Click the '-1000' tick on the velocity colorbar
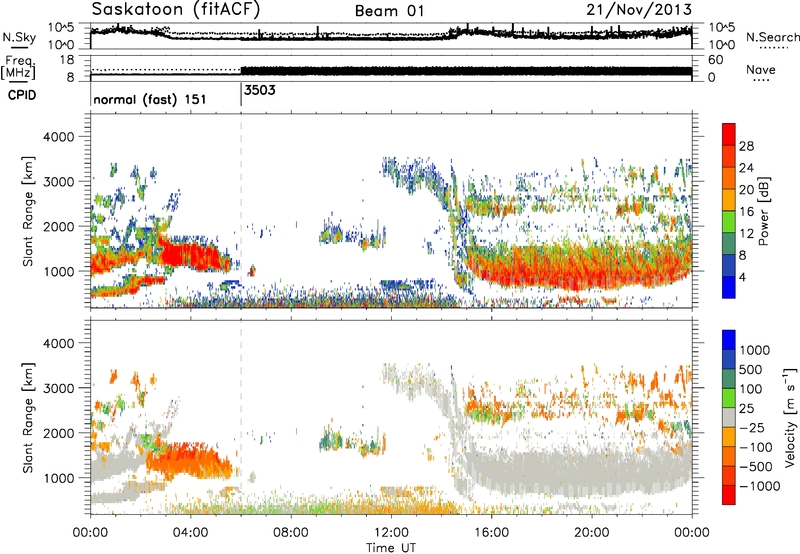800x554 pixels. click(x=760, y=486)
